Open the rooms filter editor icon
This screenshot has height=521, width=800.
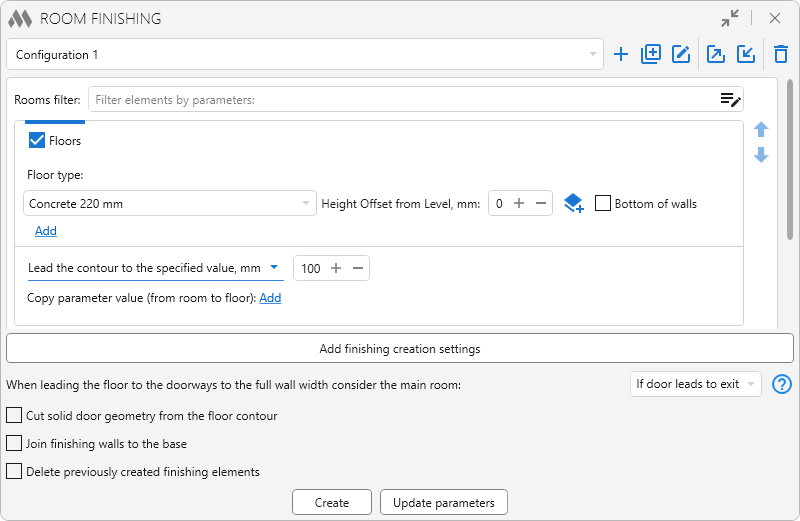(x=730, y=99)
